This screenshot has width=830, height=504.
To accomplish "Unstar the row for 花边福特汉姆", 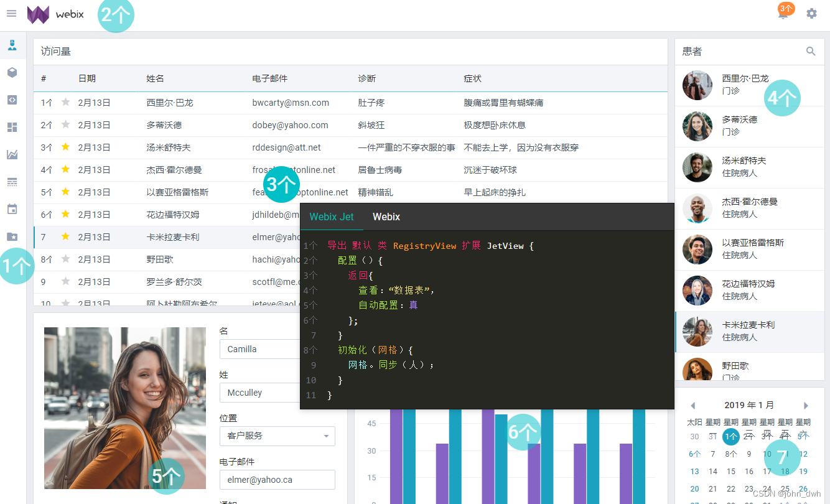I will [65, 215].
